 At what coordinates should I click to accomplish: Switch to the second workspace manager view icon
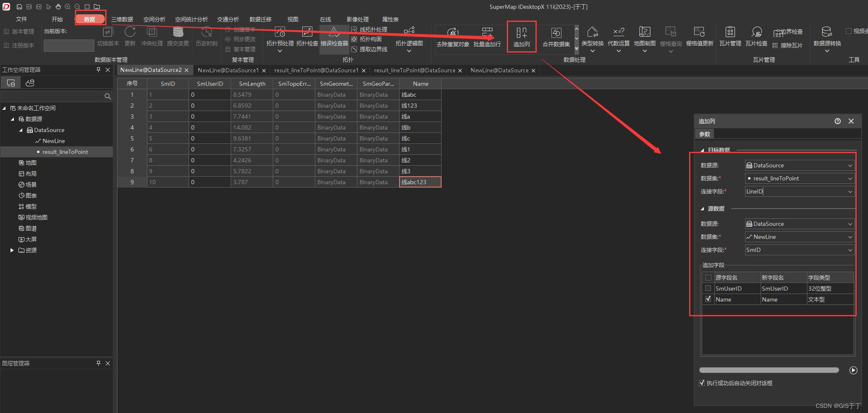click(x=30, y=83)
